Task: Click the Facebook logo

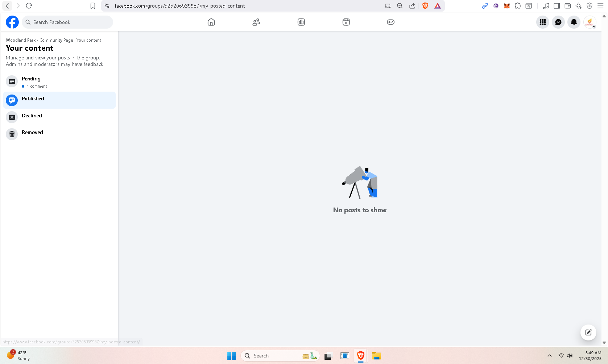Action: tap(12, 22)
